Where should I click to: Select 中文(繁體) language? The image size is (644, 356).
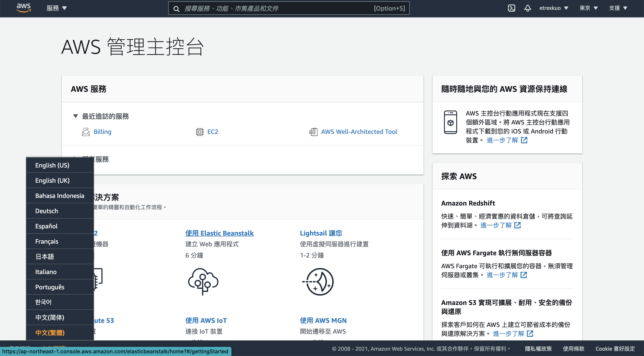[x=60, y=333]
